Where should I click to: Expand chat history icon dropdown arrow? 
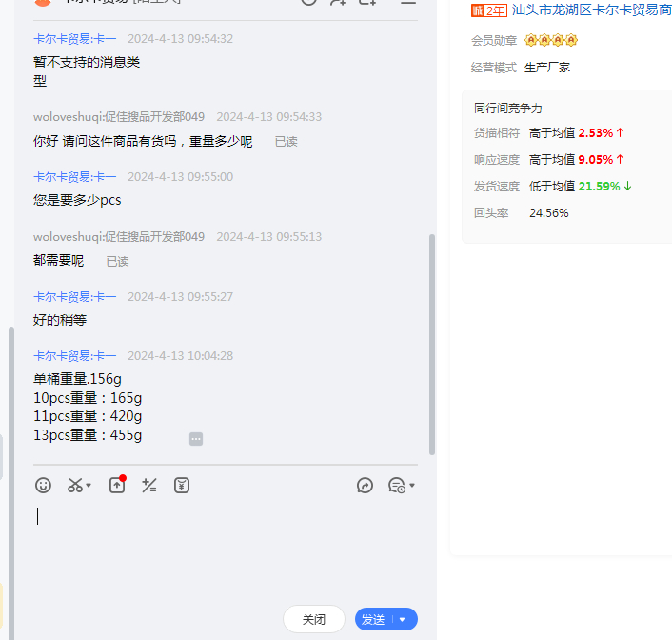tap(412, 487)
